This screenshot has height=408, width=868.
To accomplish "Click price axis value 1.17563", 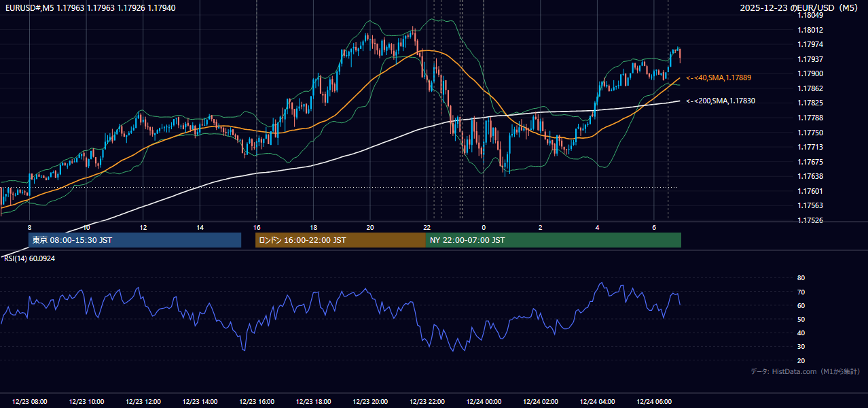I will click(811, 206).
